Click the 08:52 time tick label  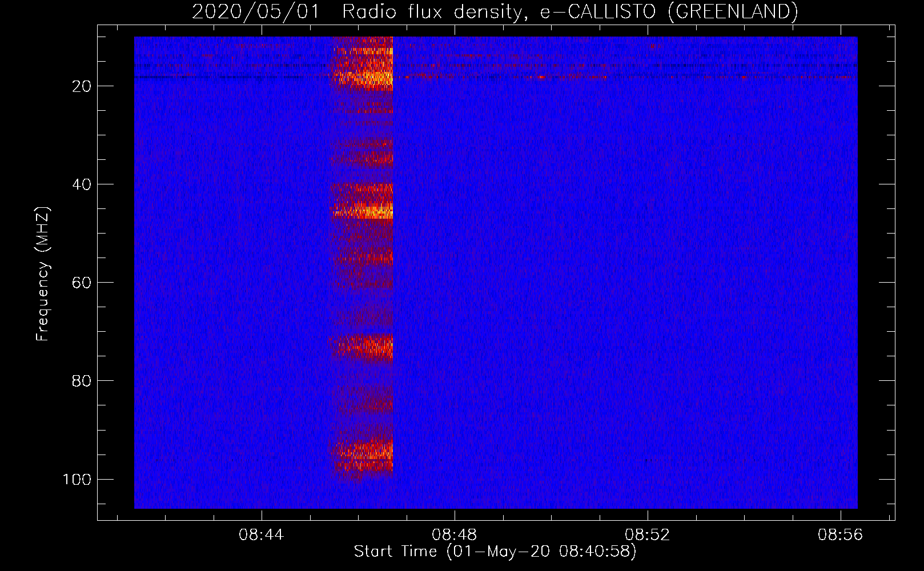coord(647,535)
